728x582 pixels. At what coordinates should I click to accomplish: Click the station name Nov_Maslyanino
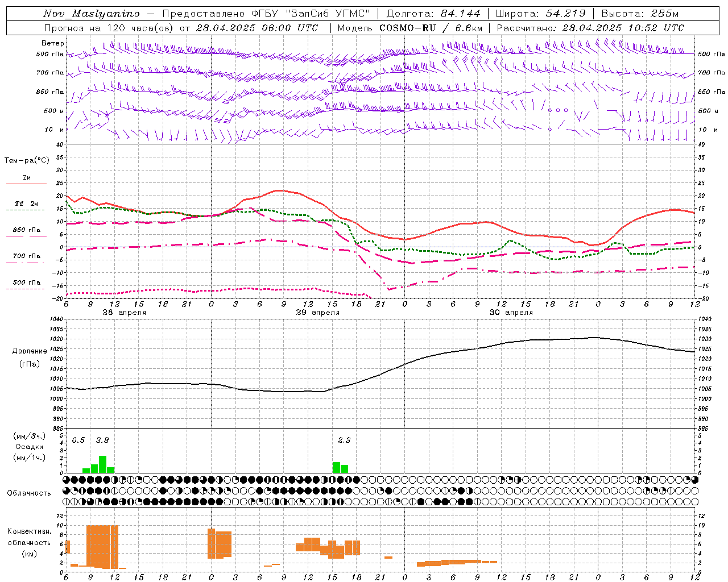(x=92, y=14)
